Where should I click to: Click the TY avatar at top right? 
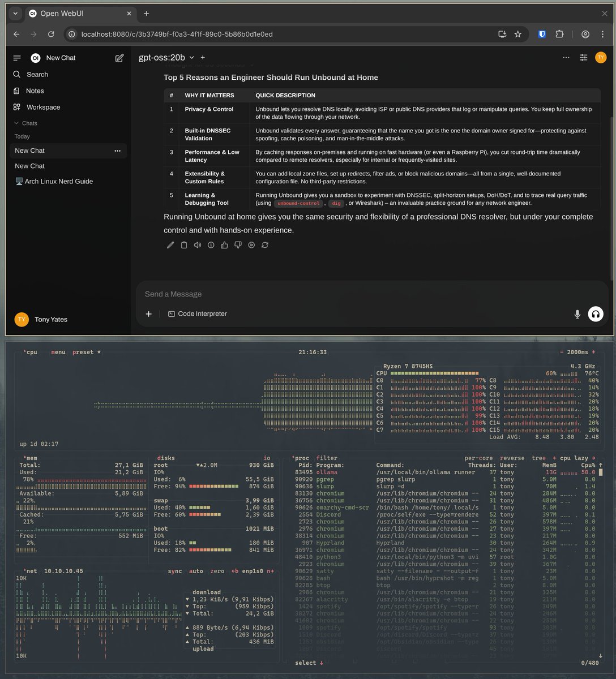coord(601,57)
